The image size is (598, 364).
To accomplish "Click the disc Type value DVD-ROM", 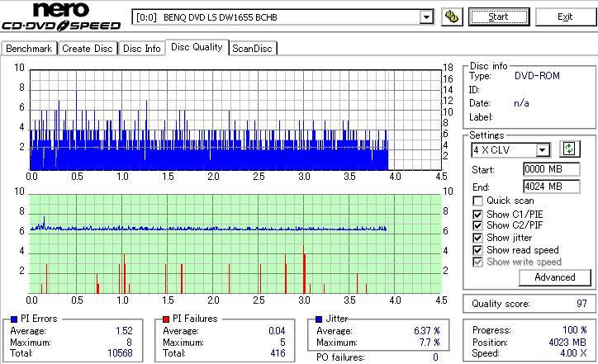I will tap(538, 76).
